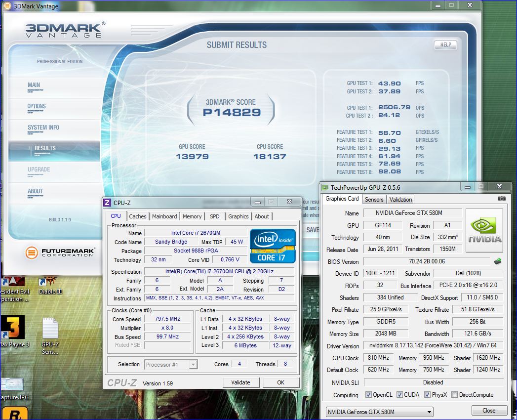Click the '384 Unified' shaders value
Screen dimensions: 517x420
(391, 297)
